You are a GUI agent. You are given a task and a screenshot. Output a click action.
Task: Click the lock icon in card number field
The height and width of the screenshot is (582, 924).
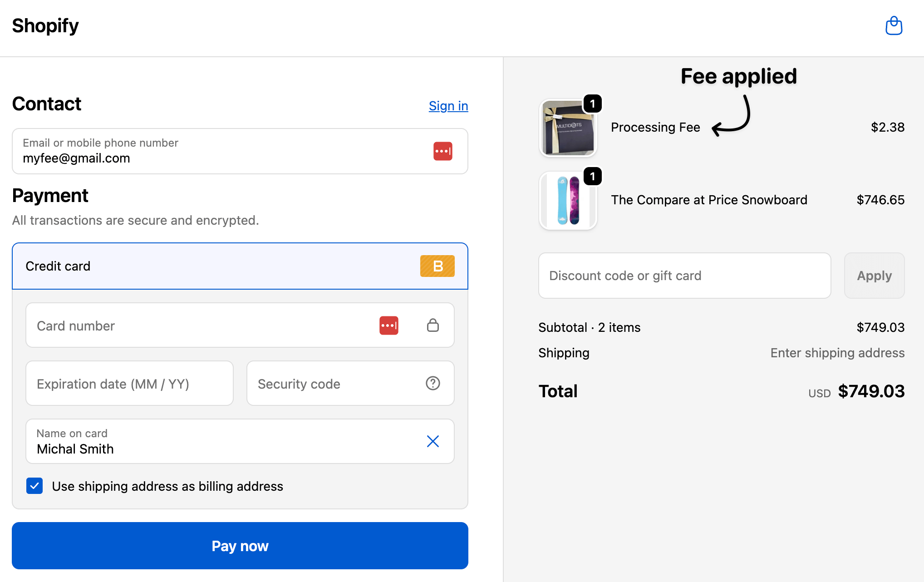click(433, 326)
